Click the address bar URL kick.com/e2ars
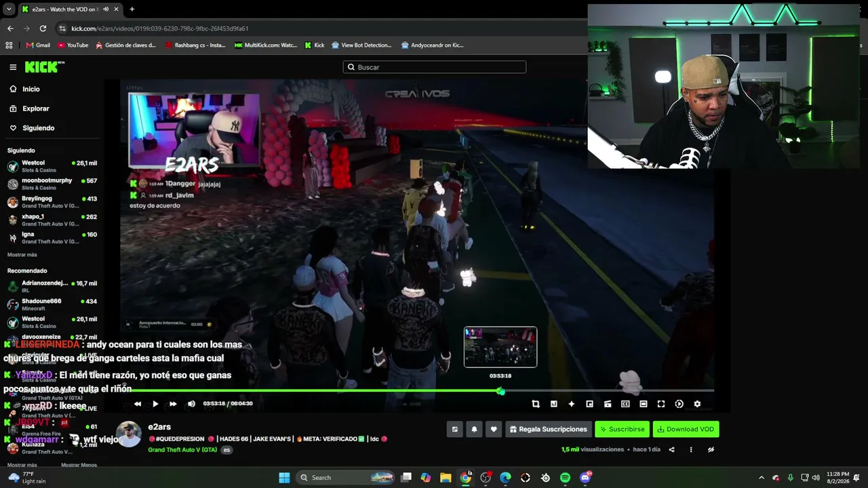Image resolution: width=868 pixels, height=488 pixels. [x=160, y=28]
